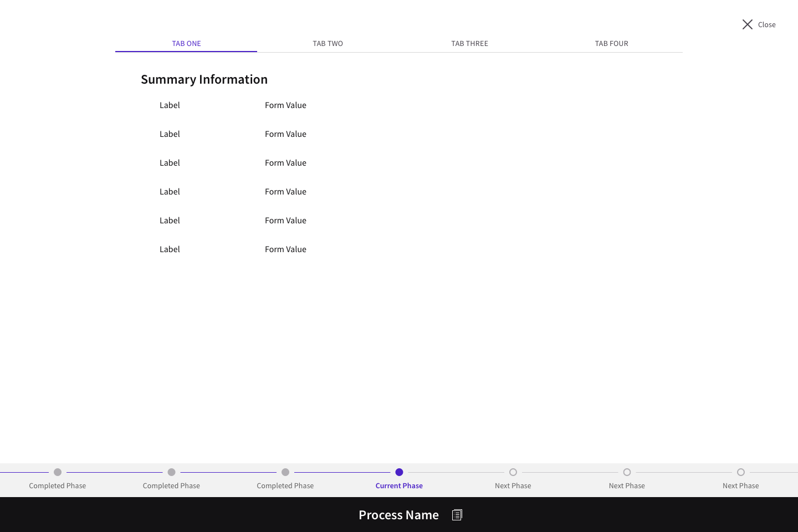798x532 pixels.
Task: Select the Current Phase progress dot
Action: tap(399, 472)
